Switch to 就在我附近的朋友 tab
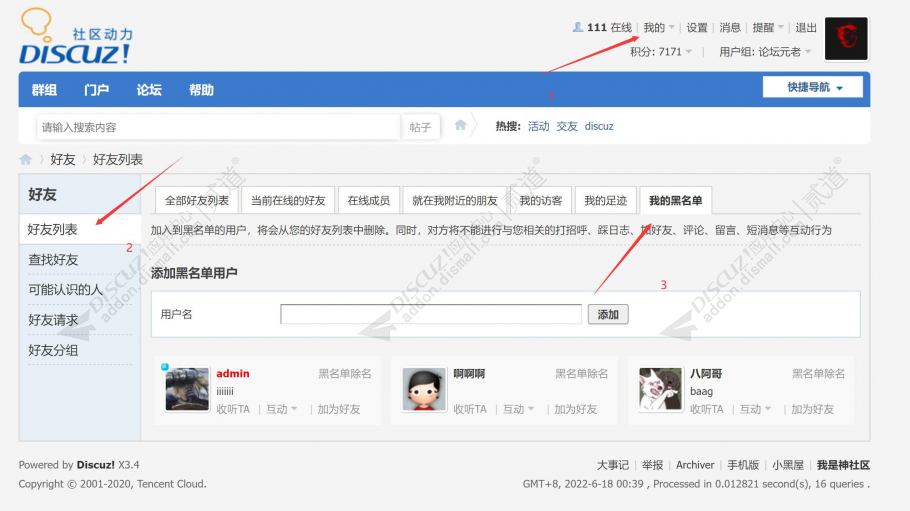 point(455,200)
